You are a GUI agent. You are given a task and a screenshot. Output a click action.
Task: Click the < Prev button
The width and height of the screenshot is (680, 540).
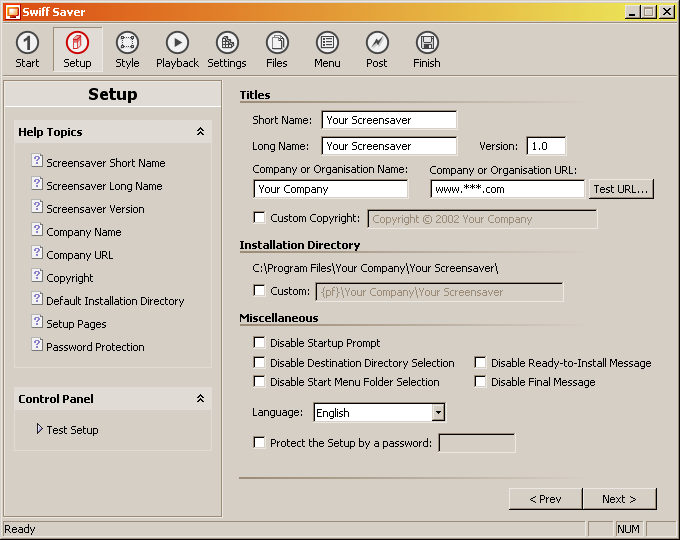tap(546, 499)
